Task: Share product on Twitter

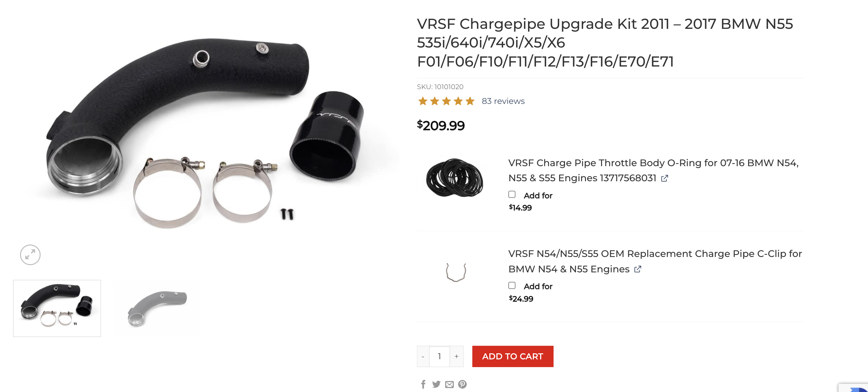Action: pos(436,384)
